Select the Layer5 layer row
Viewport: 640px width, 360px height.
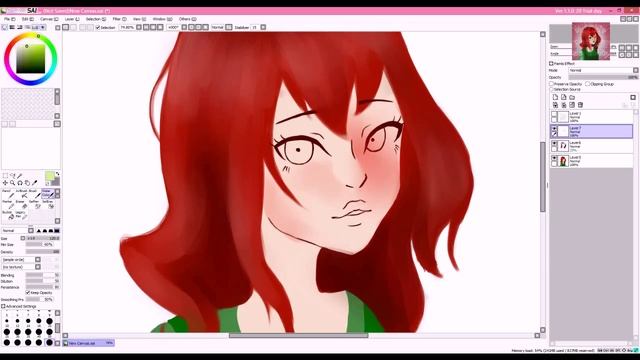pos(591,161)
